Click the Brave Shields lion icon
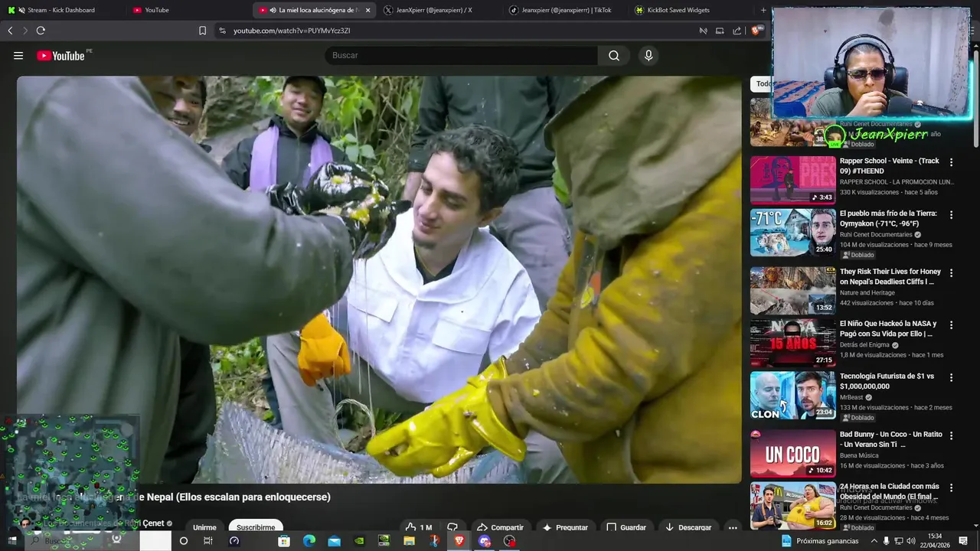 (x=756, y=31)
